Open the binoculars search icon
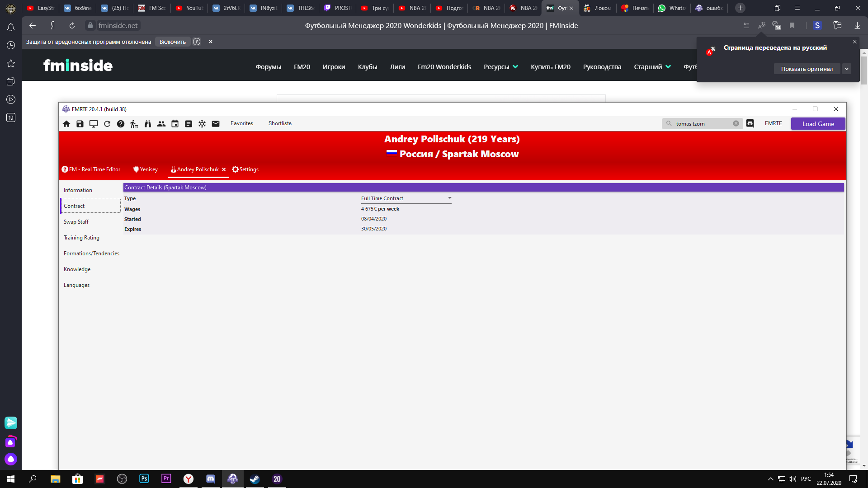 coord(148,124)
